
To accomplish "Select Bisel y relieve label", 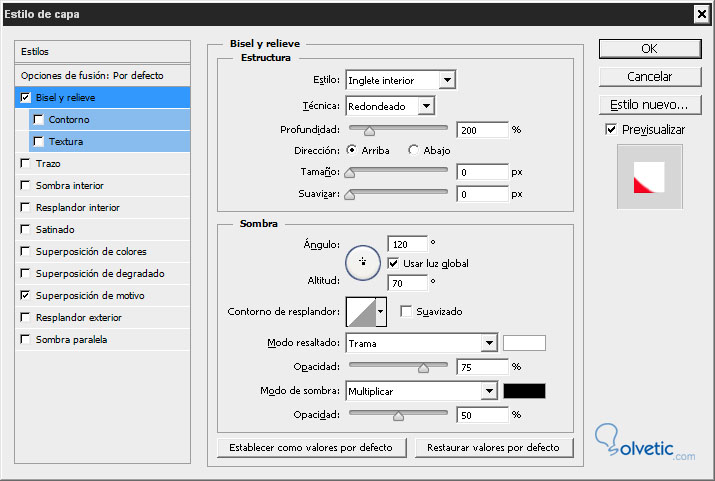I will click(x=66, y=98).
